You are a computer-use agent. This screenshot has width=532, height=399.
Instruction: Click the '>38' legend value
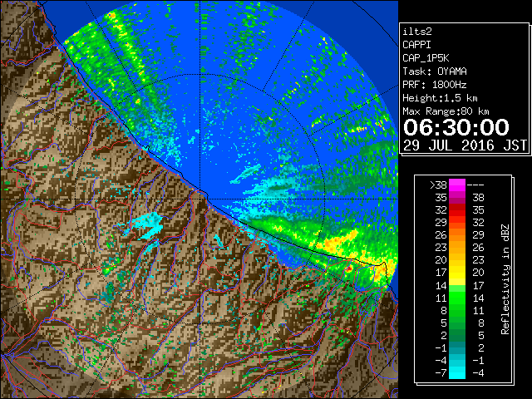[x=438, y=185]
